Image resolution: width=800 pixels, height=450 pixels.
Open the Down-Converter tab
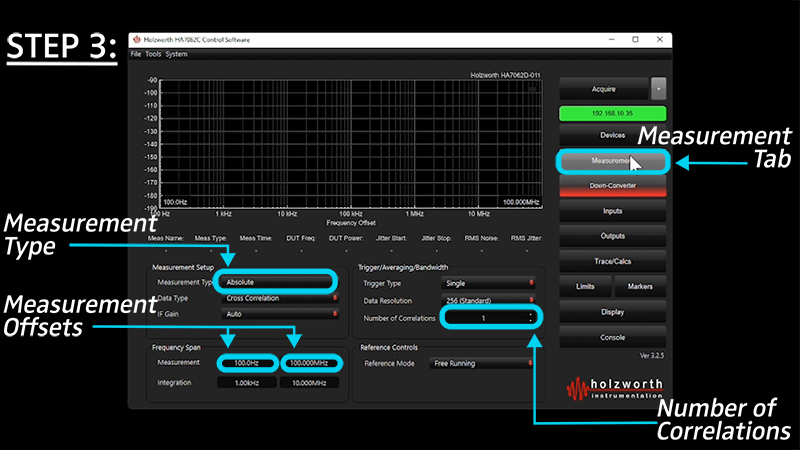click(x=612, y=186)
